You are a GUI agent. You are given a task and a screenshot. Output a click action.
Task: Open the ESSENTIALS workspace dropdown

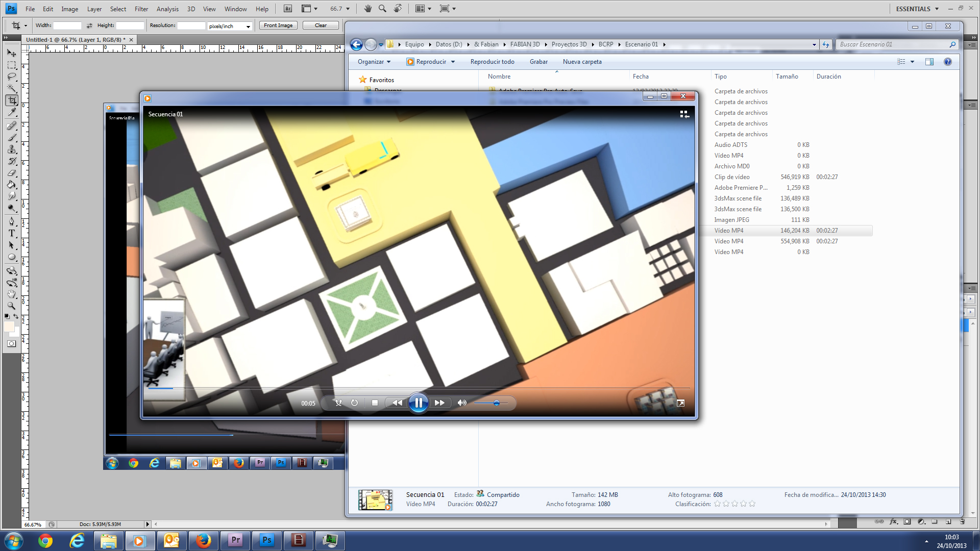pos(917,9)
